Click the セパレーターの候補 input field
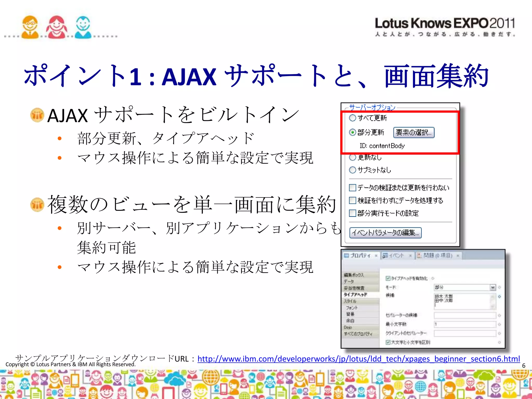This screenshot has width=532, height=399. coord(465,316)
